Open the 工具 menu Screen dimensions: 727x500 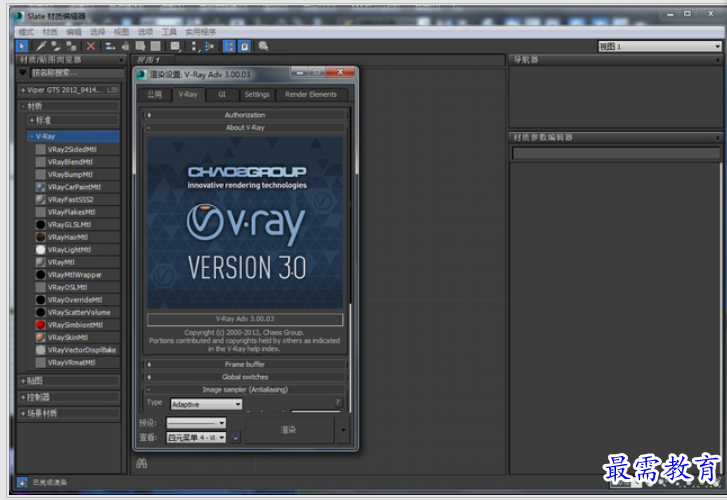click(169, 32)
